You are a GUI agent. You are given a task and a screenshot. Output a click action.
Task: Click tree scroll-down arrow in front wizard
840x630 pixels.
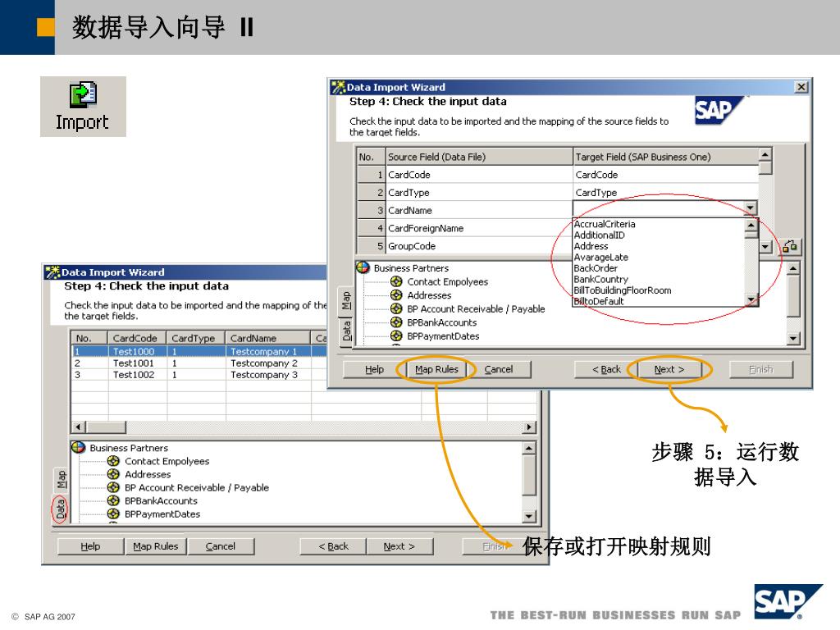point(793,338)
